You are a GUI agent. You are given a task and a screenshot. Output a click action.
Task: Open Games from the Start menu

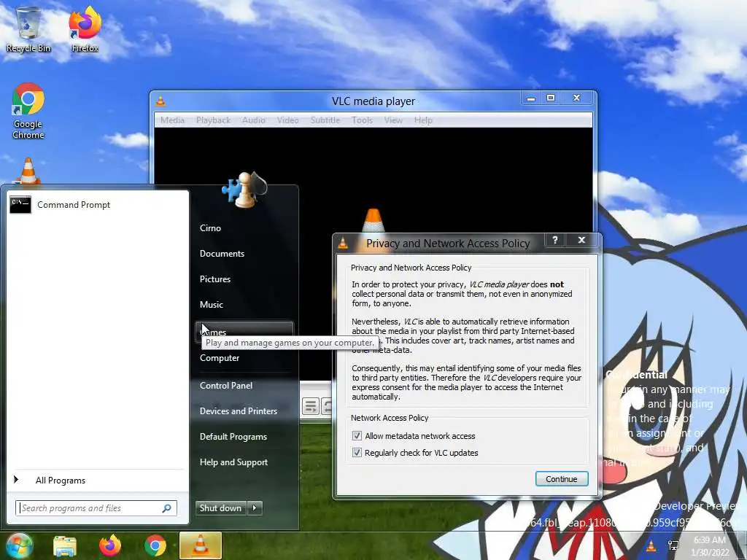coord(244,332)
